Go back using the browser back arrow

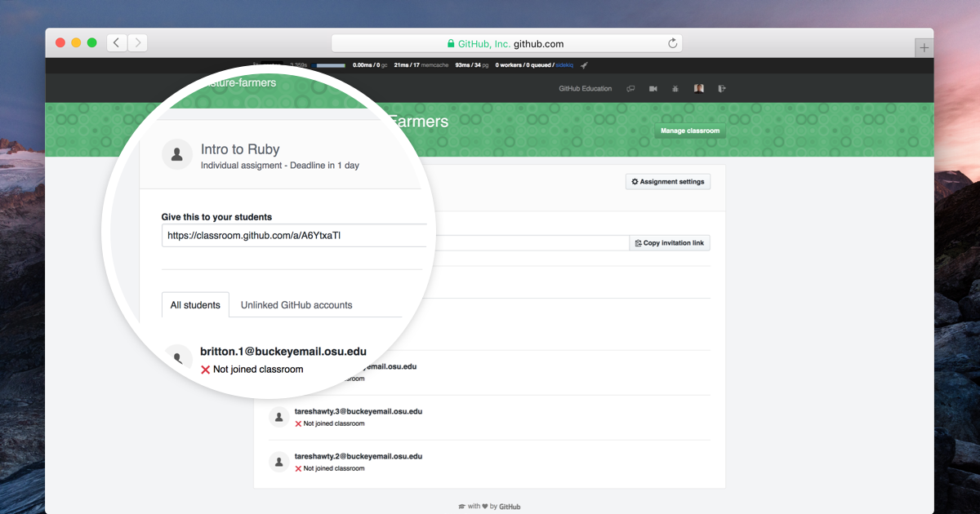click(x=117, y=43)
